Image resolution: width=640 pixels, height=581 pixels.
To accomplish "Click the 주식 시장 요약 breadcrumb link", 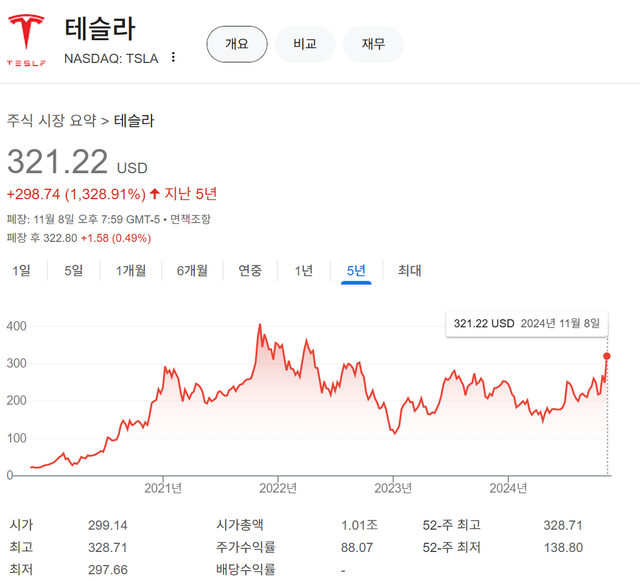I will (x=51, y=121).
